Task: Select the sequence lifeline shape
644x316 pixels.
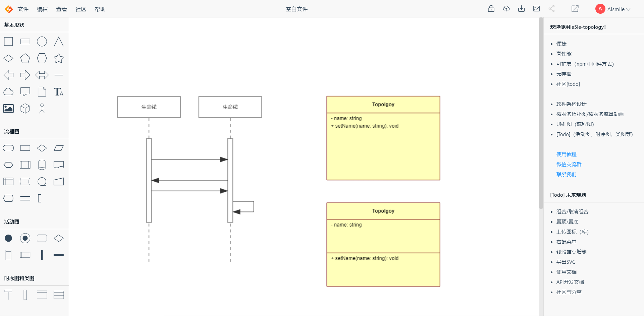Action: pos(8,295)
